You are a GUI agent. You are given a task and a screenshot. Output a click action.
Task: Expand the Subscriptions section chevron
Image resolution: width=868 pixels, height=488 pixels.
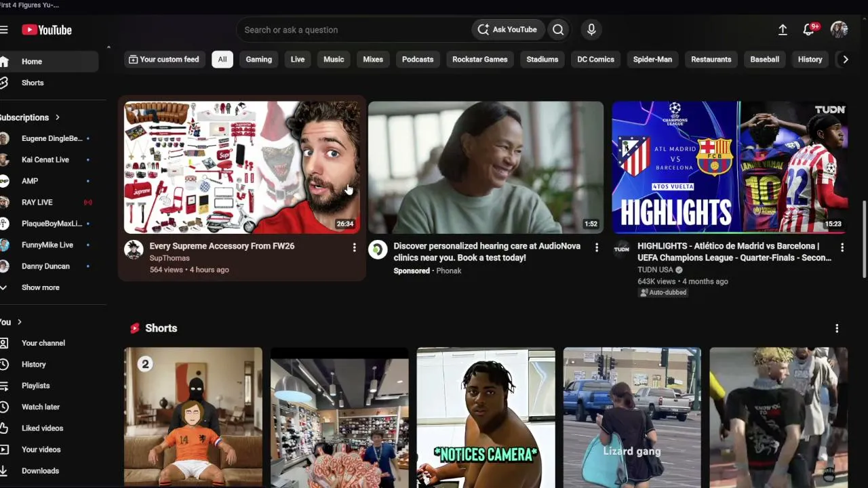tap(58, 117)
